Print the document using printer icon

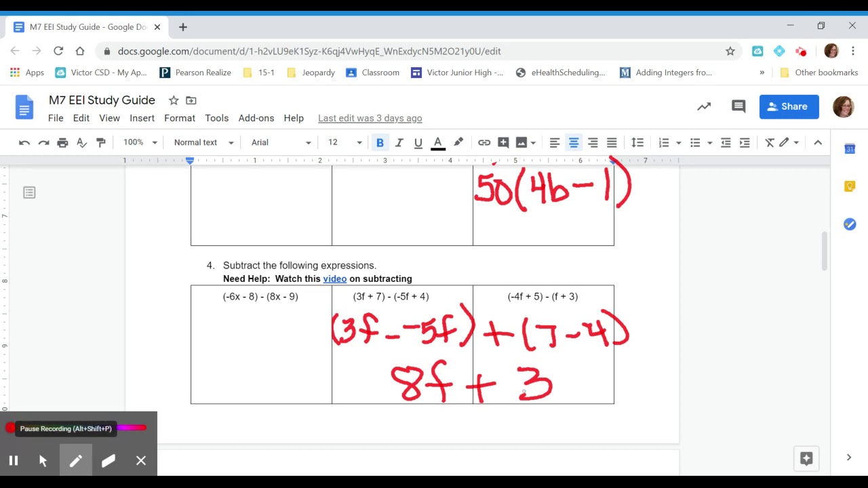[62, 142]
